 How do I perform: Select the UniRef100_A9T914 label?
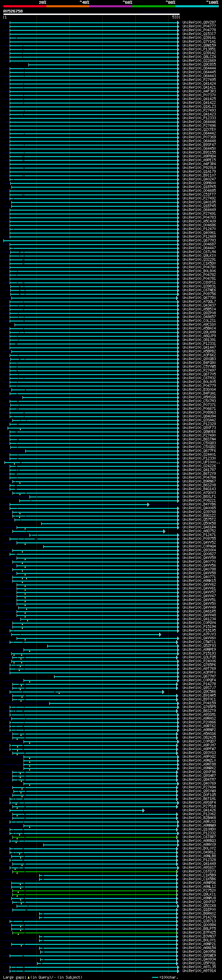pyautogui.click(x=199, y=971)
